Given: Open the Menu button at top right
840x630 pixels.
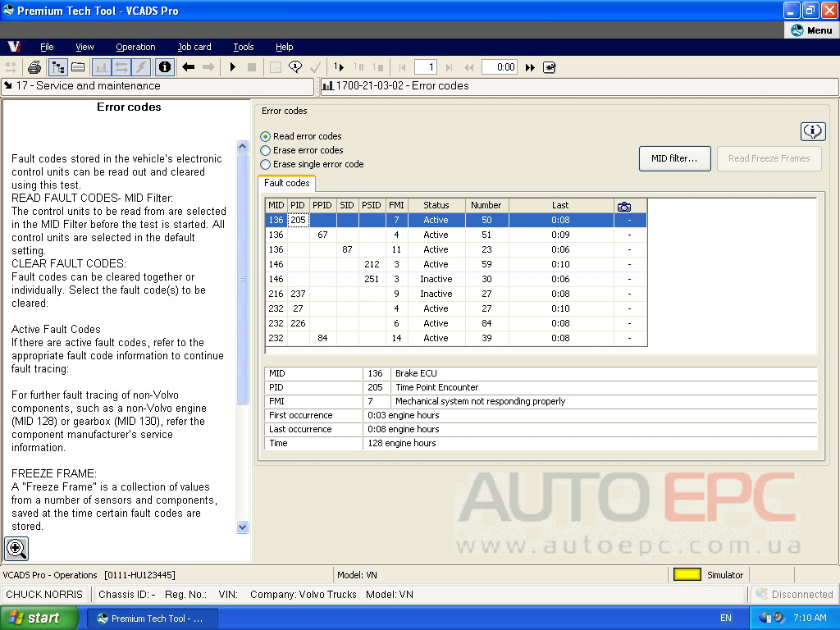Looking at the screenshot, I should (811, 30).
